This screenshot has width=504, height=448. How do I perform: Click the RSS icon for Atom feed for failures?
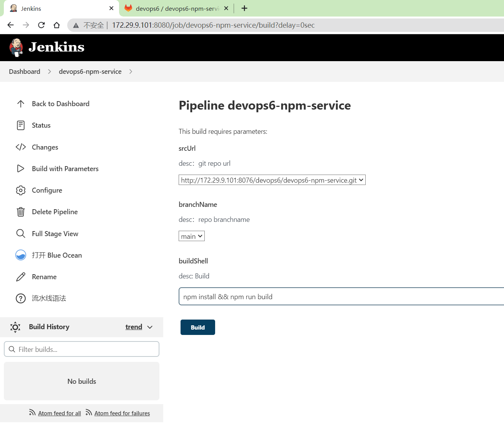coord(89,413)
